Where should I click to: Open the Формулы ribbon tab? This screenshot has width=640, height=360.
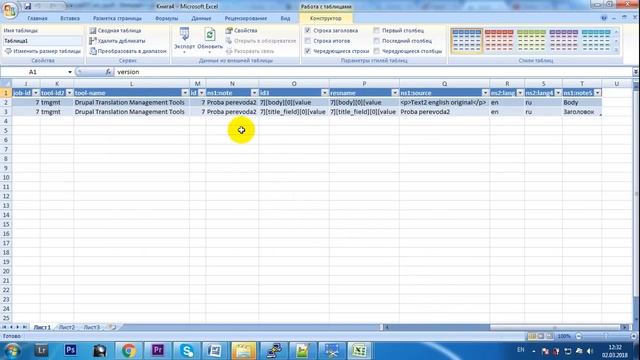tap(167, 18)
